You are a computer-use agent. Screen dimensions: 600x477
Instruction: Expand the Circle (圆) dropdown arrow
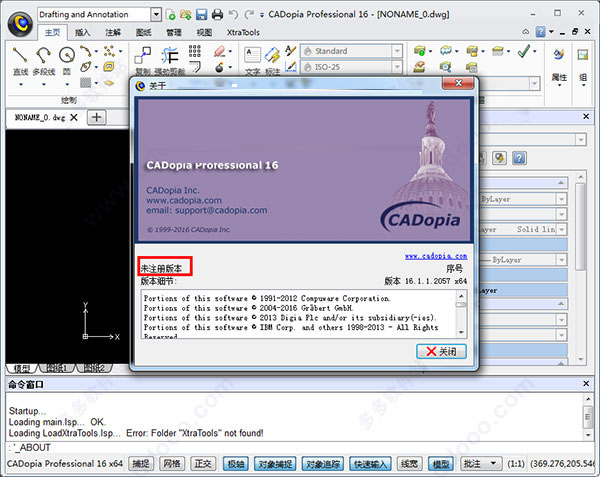click(67, 84)
